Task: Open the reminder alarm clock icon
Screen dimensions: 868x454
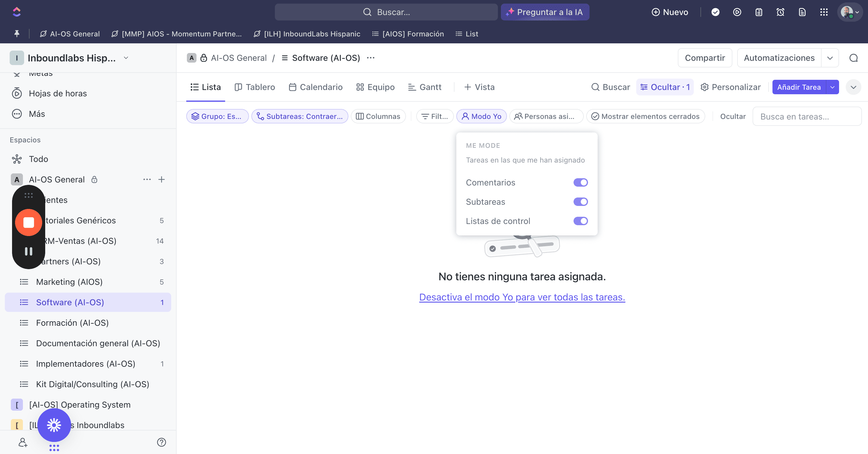Action: pyautogui.click(x=780, y=12)
